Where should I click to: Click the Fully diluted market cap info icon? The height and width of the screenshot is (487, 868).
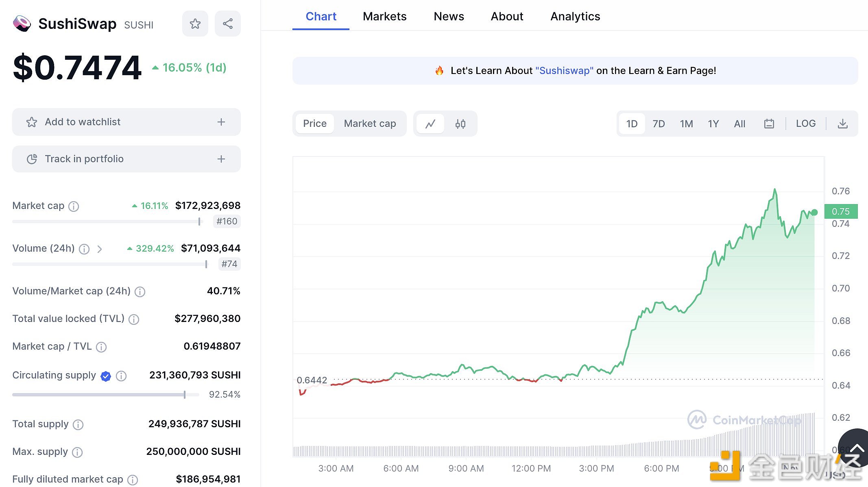pos(133,480)
